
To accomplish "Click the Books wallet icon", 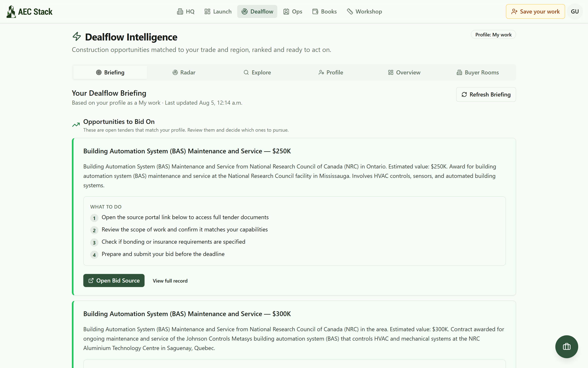I will pyautogui.click(x=315, y=11).
